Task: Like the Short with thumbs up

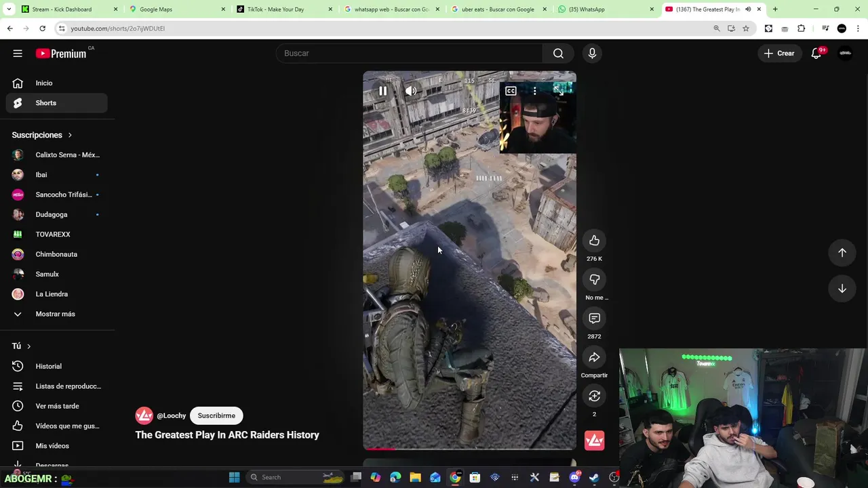Action: (x=594, y=241)
